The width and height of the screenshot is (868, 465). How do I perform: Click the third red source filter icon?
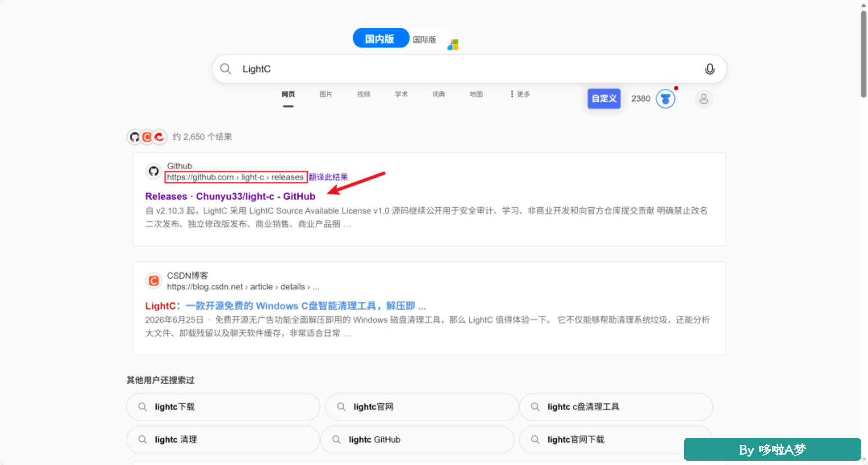(159, 137)
